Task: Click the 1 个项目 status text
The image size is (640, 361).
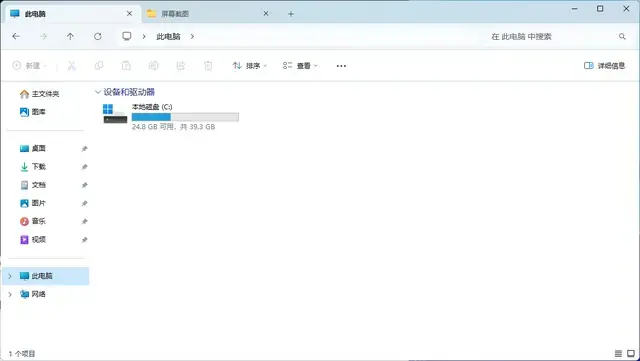Action: pyautogui.click(x=22, y=354)
